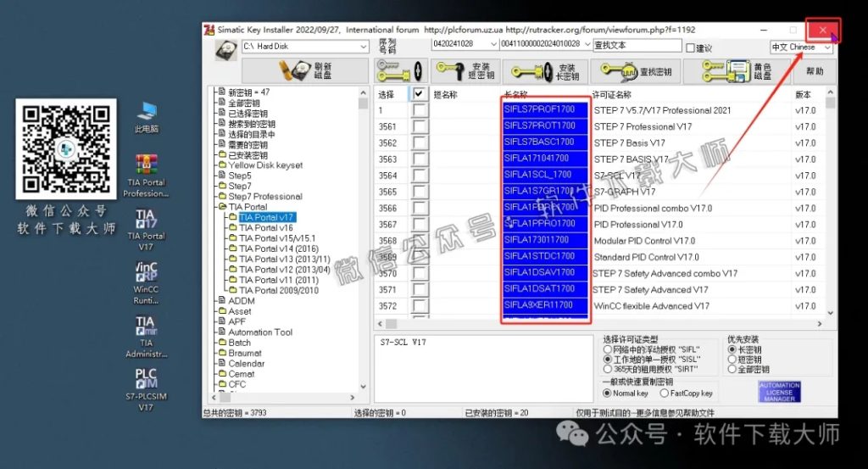Select the SIFLA1DSAT1700 long name cell
868x469 pixels.
tap(545, 288)
